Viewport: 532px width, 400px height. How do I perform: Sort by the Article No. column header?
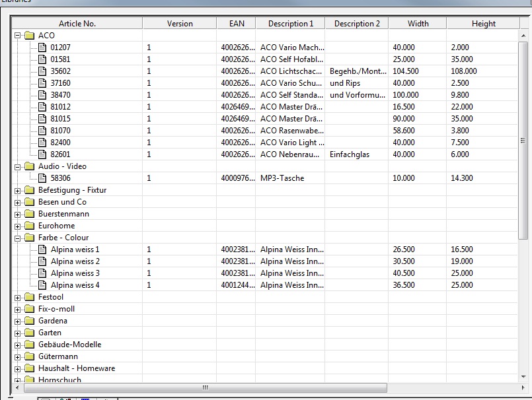[77, 23]
